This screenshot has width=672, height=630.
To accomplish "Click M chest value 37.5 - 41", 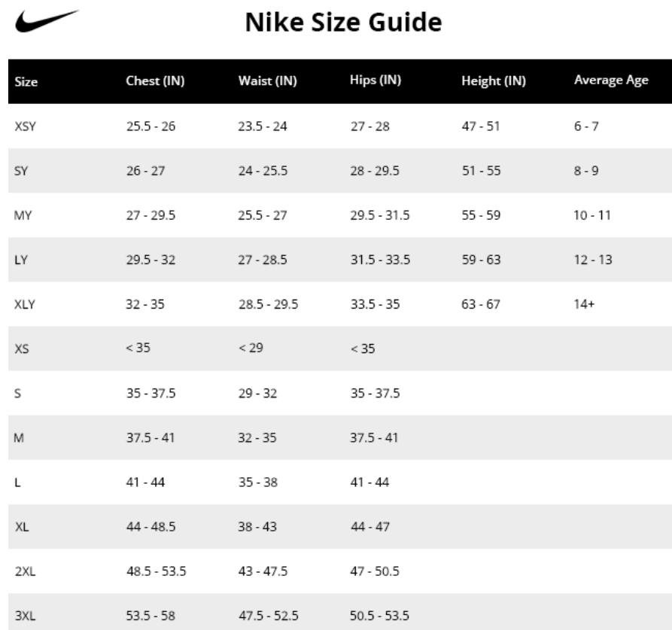I will click(x=150, y=437).
